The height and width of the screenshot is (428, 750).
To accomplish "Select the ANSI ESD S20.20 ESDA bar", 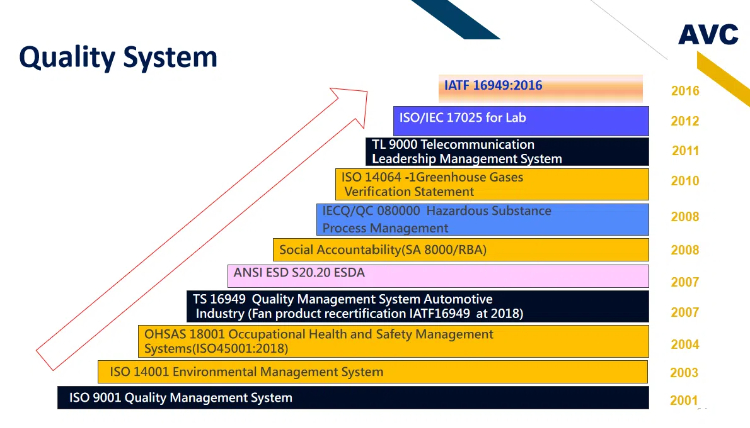I will [438, 274].
